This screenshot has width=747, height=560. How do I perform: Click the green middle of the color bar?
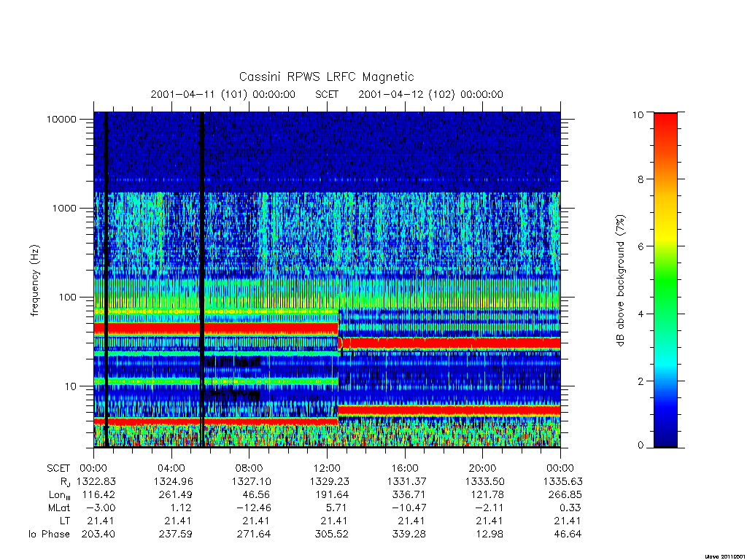(665, 281)
